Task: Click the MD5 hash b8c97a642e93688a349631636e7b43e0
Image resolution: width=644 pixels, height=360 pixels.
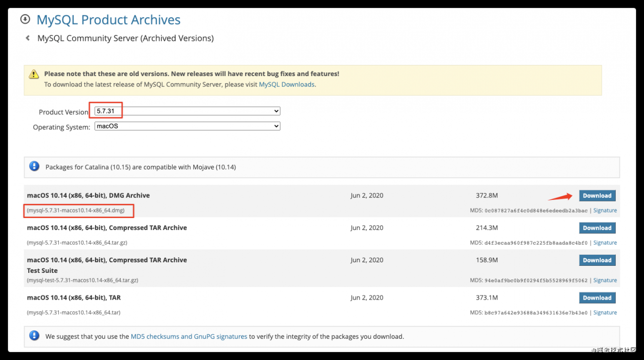Action: pyautogui.click(x=537, y=313)
